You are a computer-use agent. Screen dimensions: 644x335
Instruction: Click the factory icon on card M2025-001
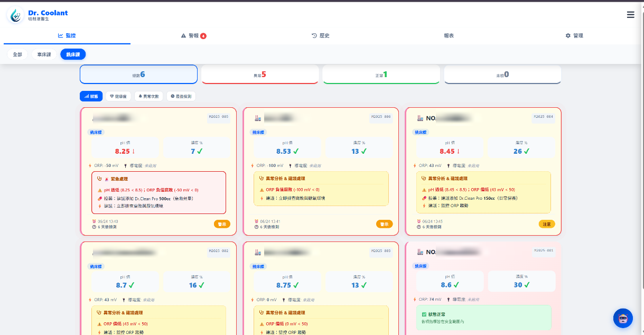(x=421, y=252)
